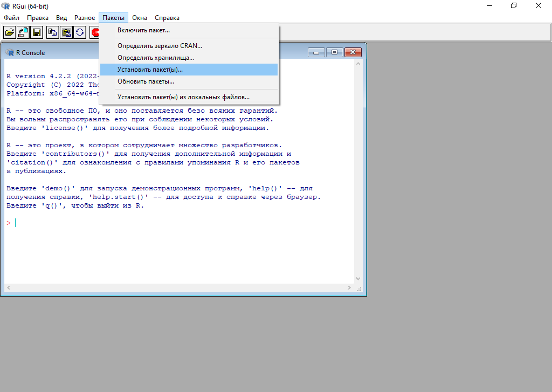Image resolution: width=552 pixels, height=392 pixels.
Task: Open the Файл menu
Action: click(11, 18)
